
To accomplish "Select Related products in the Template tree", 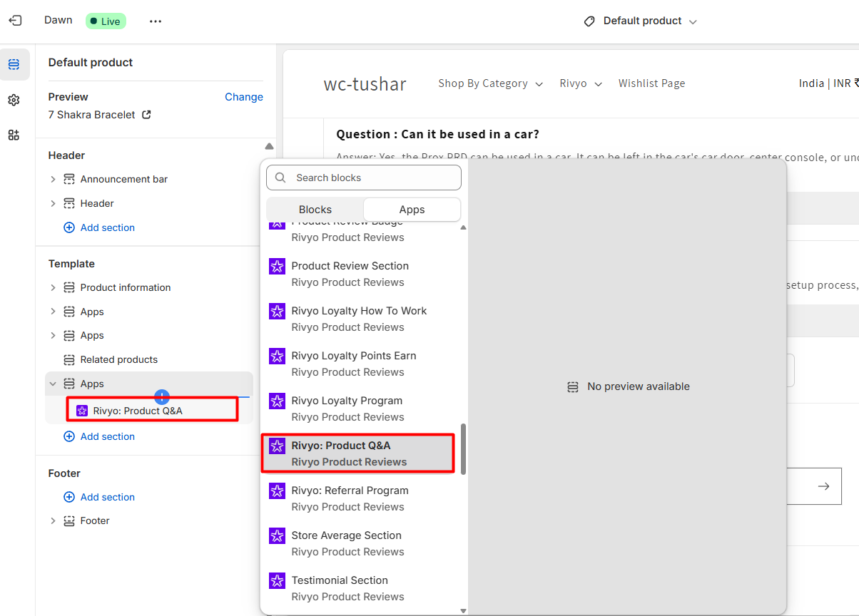I will click(x=118, y=359).
